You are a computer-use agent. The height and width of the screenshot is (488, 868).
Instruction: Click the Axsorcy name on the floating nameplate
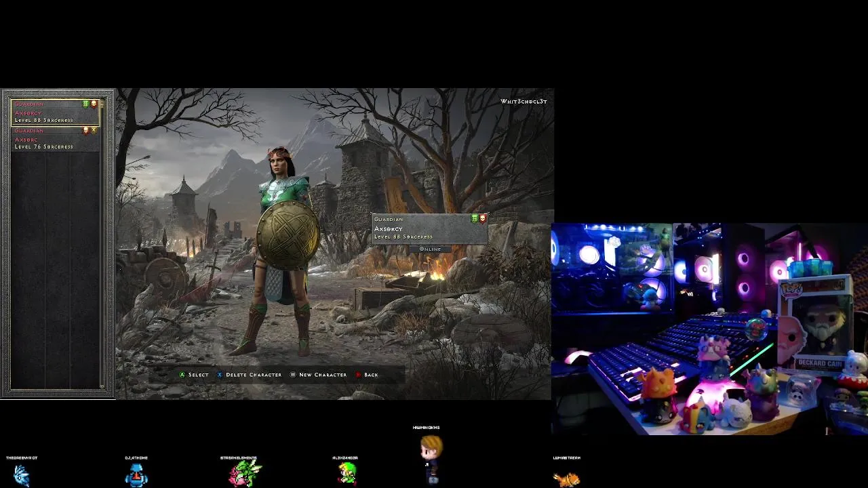(x=389, y=228)
